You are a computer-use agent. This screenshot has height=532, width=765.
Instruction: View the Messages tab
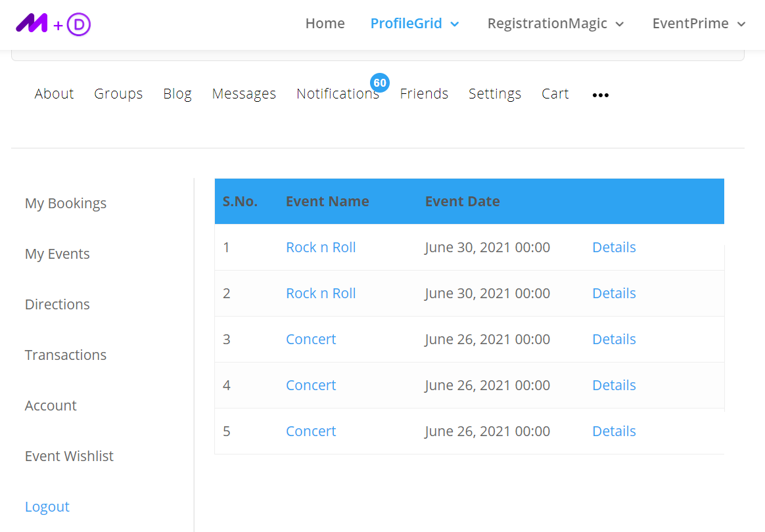tap(244, 93)
